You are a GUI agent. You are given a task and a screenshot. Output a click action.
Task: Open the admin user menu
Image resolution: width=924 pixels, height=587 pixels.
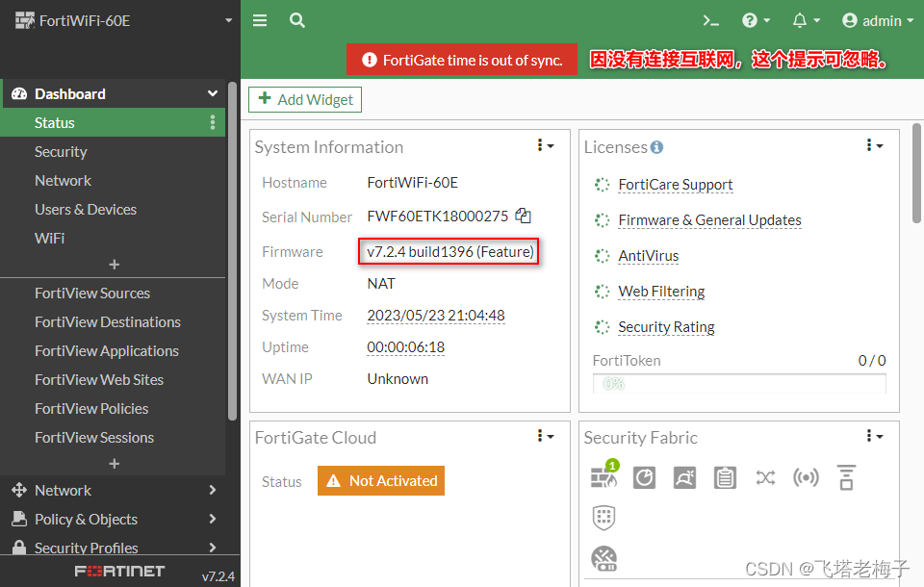click(878, 20)
